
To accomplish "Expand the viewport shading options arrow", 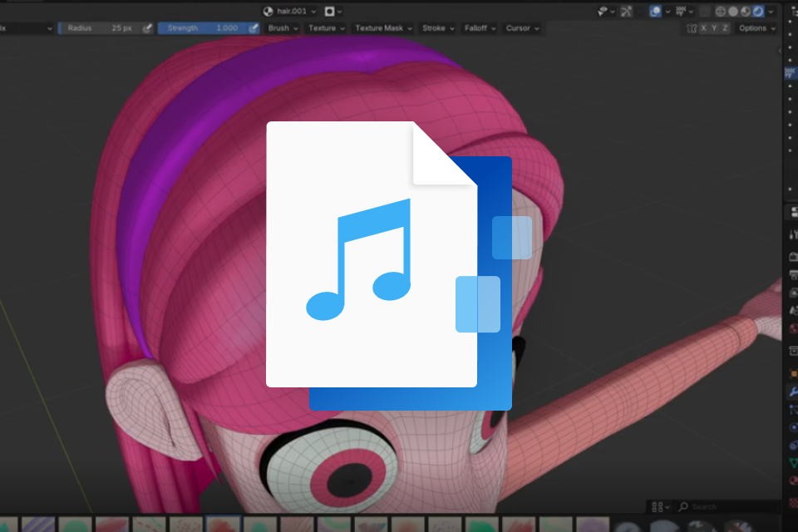I will click(x=771, y=11).
